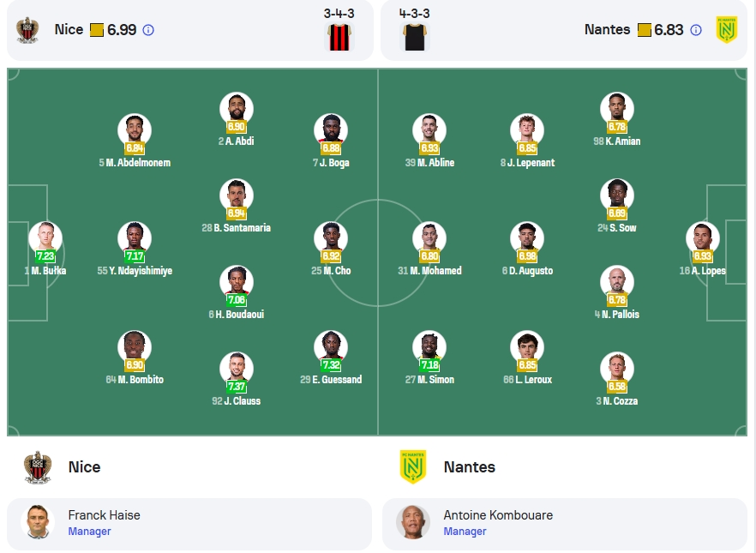Screen dimensions: 756x553
Task: Open Antoine Kombouare manager card
Action: click(x=565, y=524)
